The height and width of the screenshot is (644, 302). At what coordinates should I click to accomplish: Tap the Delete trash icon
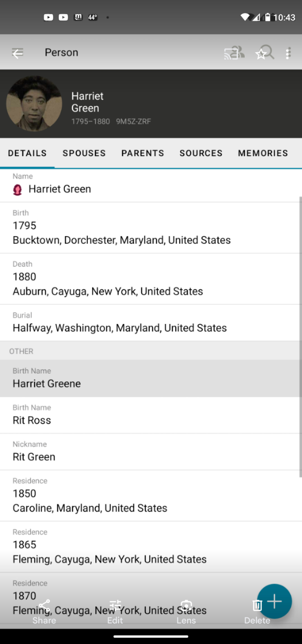257,606
